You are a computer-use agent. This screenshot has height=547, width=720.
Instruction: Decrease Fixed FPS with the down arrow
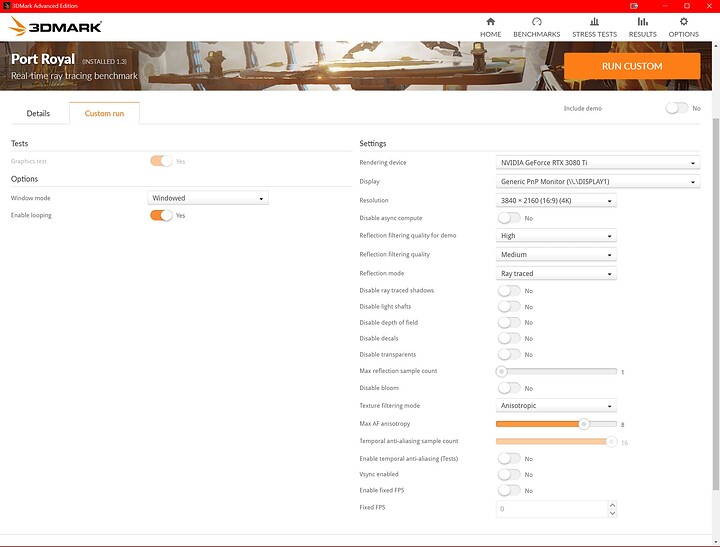coord(612,513)
